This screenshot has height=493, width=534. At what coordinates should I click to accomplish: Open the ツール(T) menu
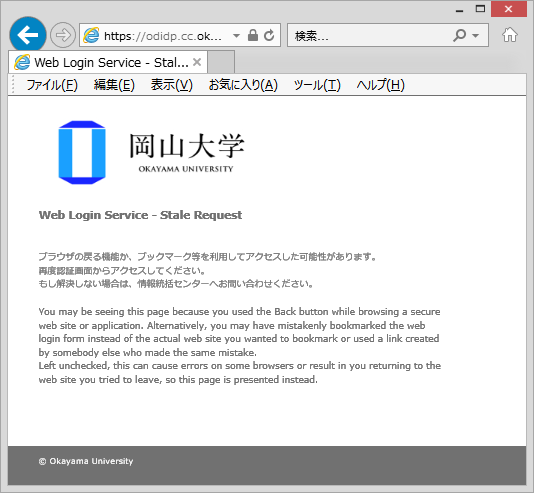click(317, 85)
